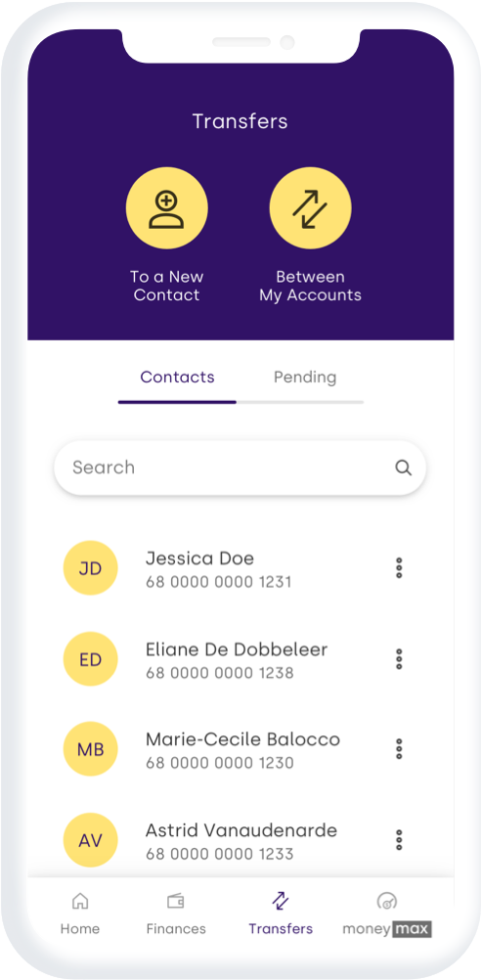Select contact Astrid Vanaudenarde name

[x=241, y=830]
